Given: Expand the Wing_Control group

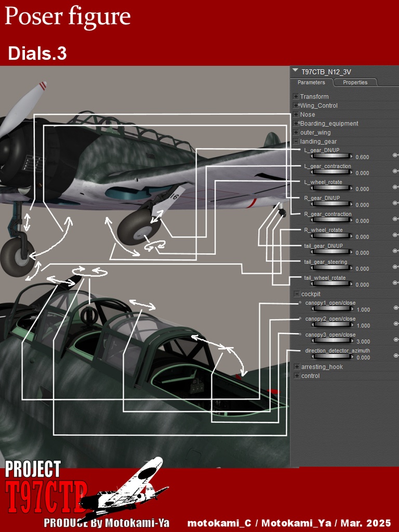Looking at the screenshot, I should pyautogui.click(x=296, y=105).
